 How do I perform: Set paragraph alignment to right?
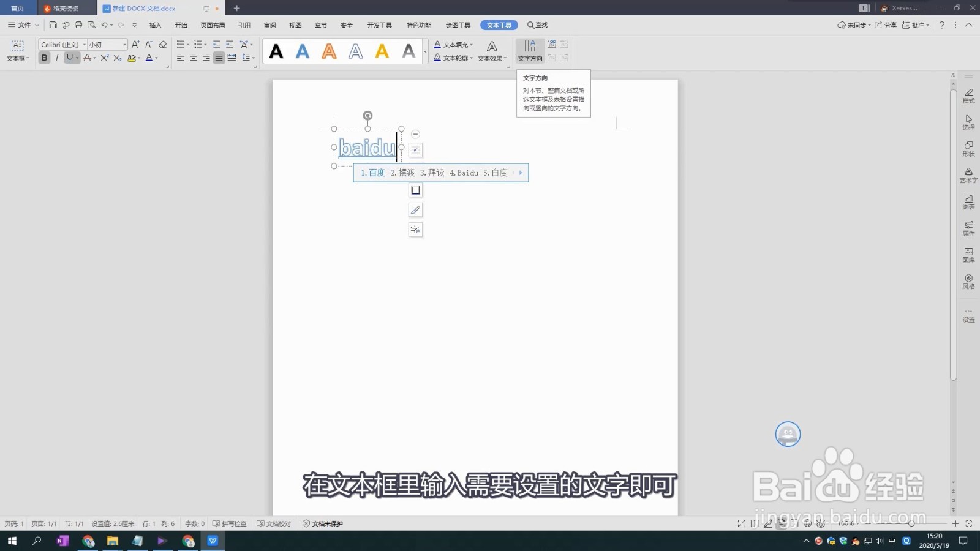click(206, 58)
